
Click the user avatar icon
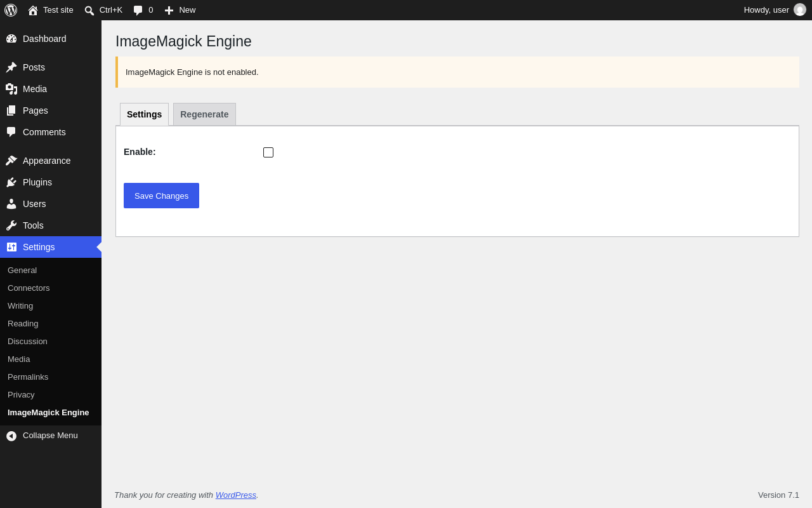(x=800, y=10)
